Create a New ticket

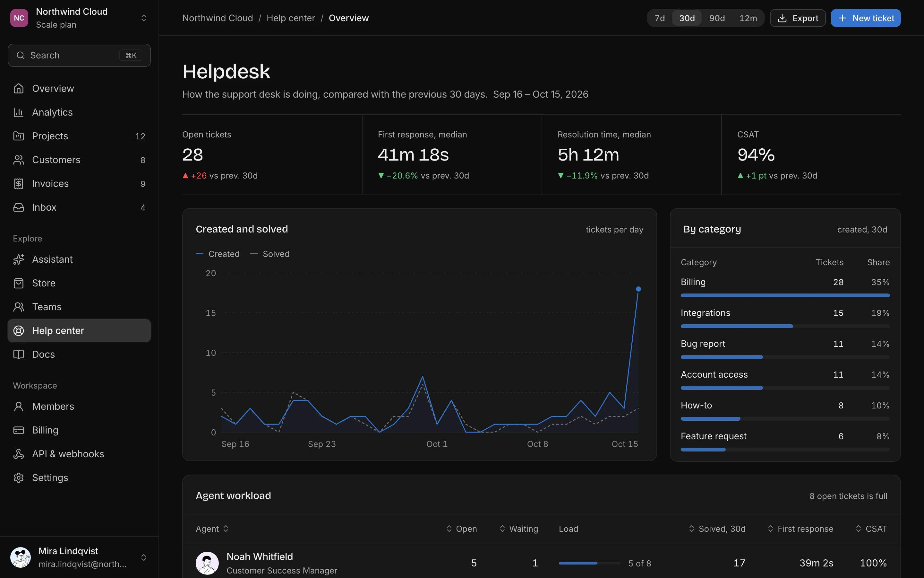pos(865,18)
